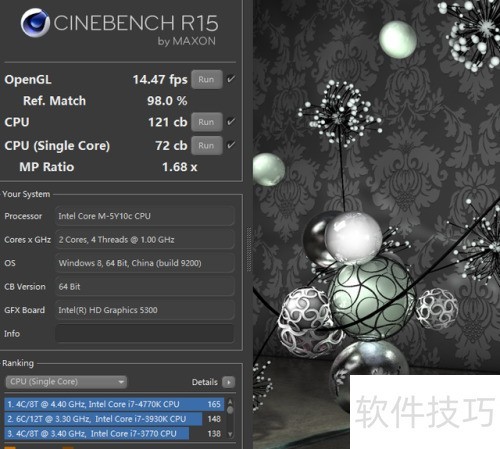
Task: Run the OpenGL benchmark
Action: (x=207, y=80)
